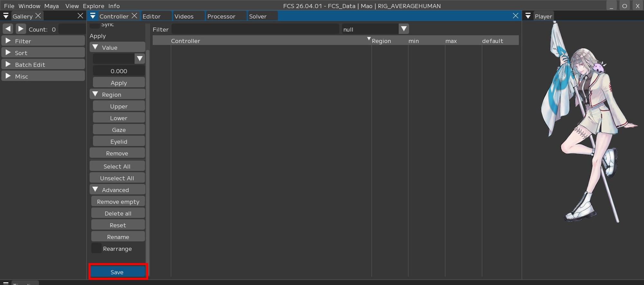Screen dimensions: 644x285
Task: Click the sort indicator beside Region column
Action: 369,39
